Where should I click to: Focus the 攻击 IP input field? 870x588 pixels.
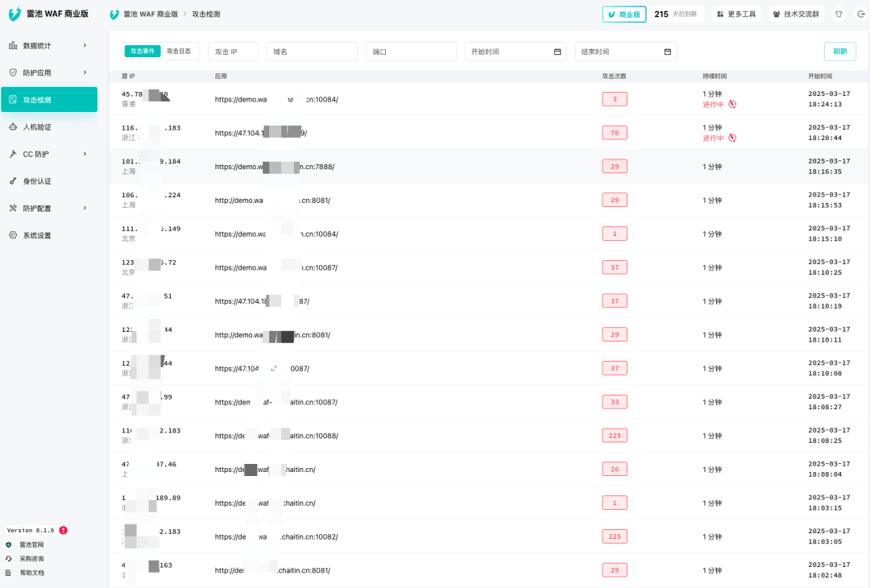coord(233,52)
